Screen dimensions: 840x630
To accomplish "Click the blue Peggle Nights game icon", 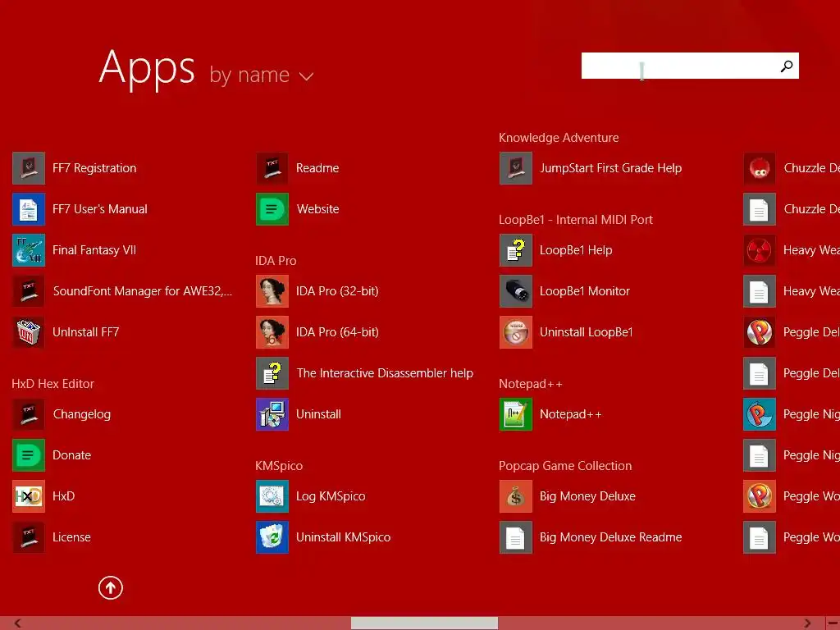I will click(x=760, y=414).
